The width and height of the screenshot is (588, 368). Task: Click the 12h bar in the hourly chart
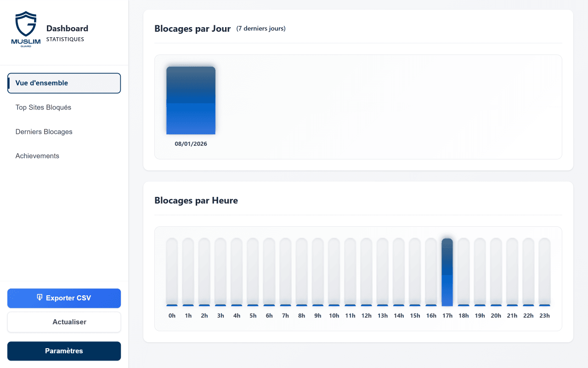point(366,271)
